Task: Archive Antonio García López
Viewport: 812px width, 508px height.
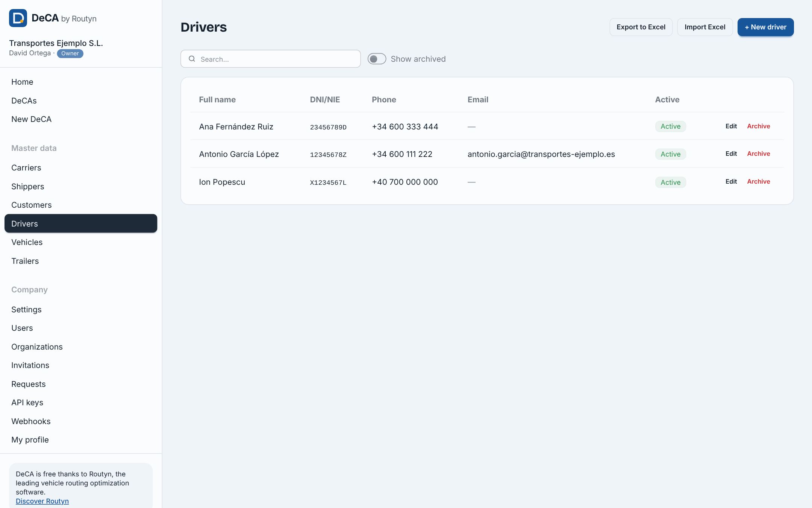Action: pyautogui.click(x=758, y=154)
